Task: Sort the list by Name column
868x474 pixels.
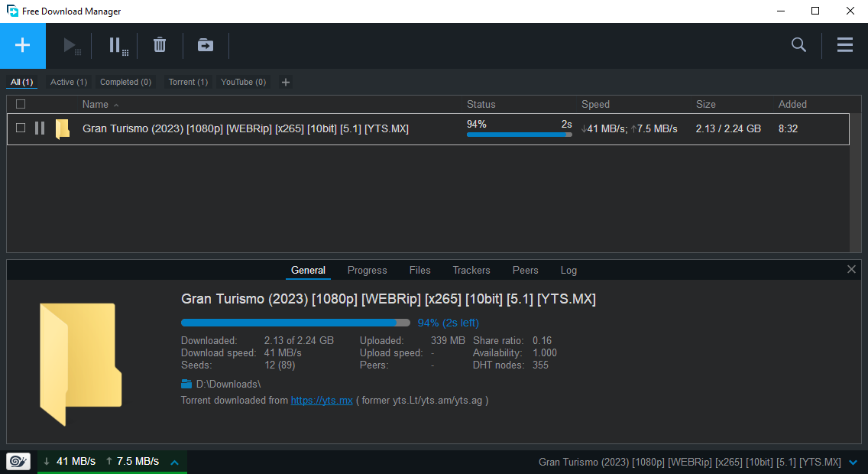Action: [96, 105]
